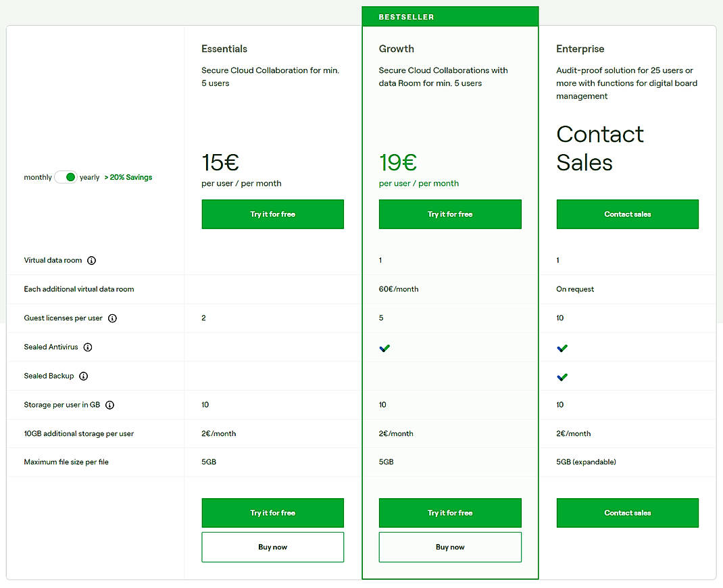Open info icon beside Guest licenses per user
This screenshot has height=588, width=723.
(113, 318)
